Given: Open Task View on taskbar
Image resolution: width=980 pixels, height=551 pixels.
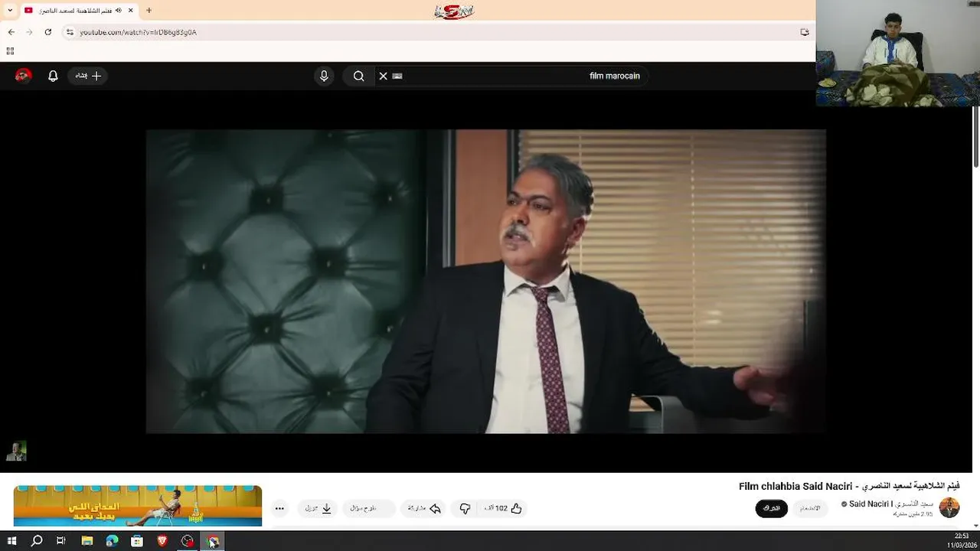Looking at the screenshot, I should coord(61,541).
